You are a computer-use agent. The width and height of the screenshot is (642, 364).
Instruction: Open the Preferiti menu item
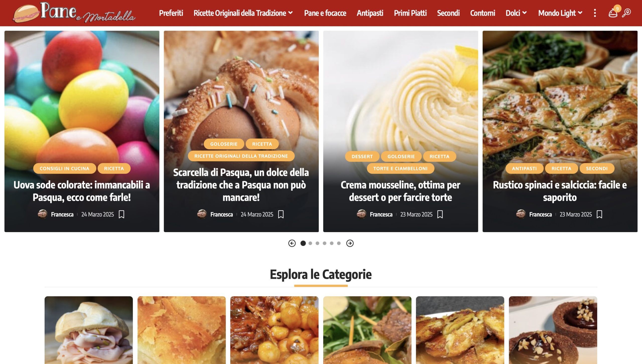point(171,13)
